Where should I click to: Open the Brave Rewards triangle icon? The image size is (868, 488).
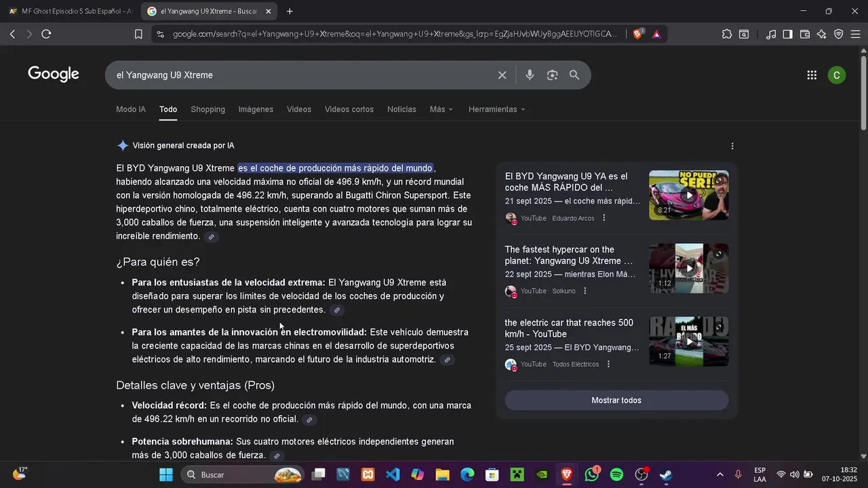point(656,34)
